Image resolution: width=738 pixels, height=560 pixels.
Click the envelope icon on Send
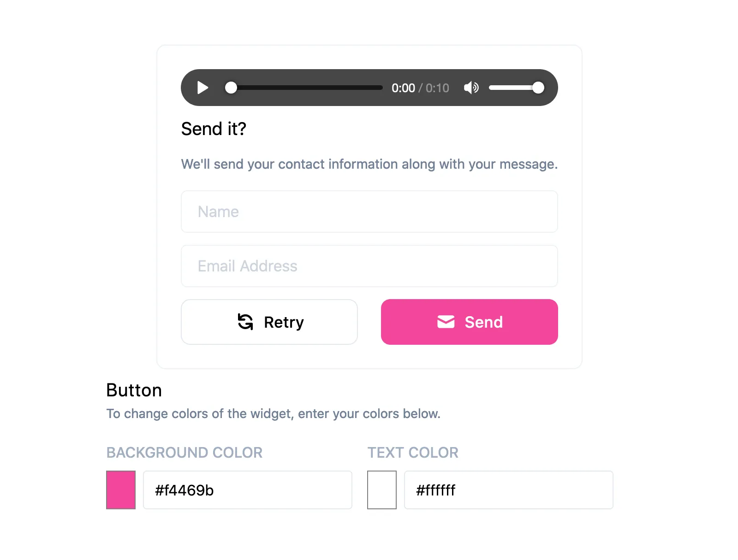[446, 322]
